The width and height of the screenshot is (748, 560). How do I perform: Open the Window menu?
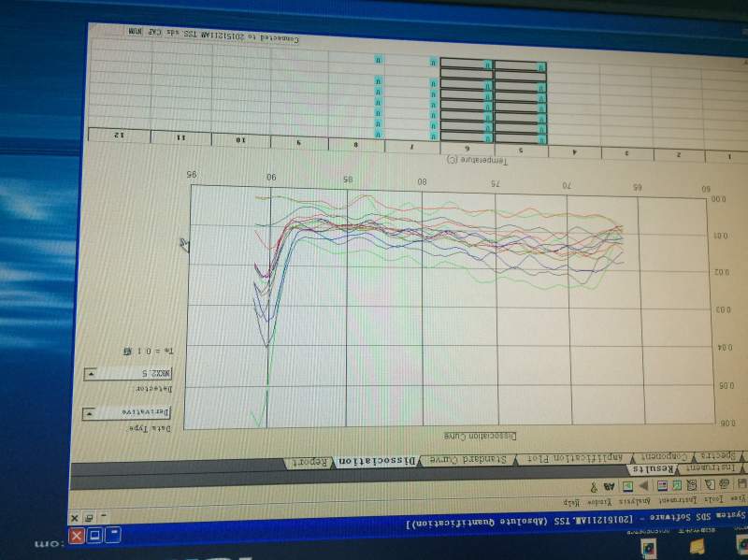tap(599, 502)
